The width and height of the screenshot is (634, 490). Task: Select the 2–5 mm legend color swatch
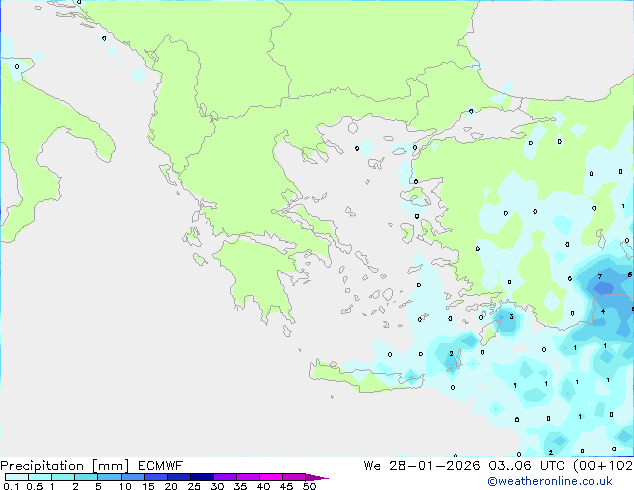pos(86,477)
